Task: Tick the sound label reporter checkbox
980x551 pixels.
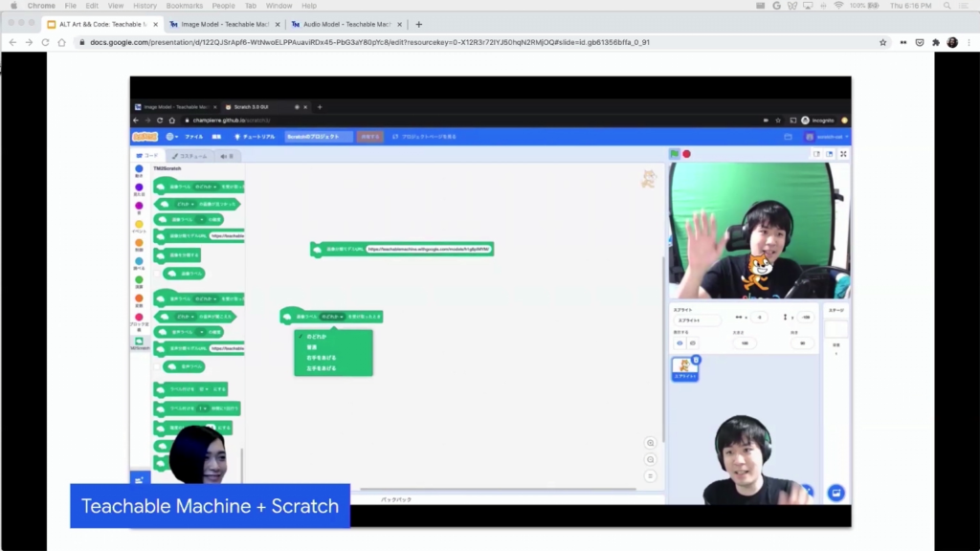Action: (158, 366)
